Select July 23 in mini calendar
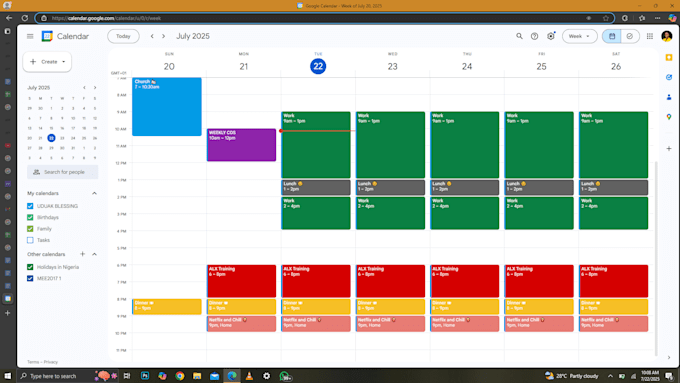680x383 pixels. [62, 138]
